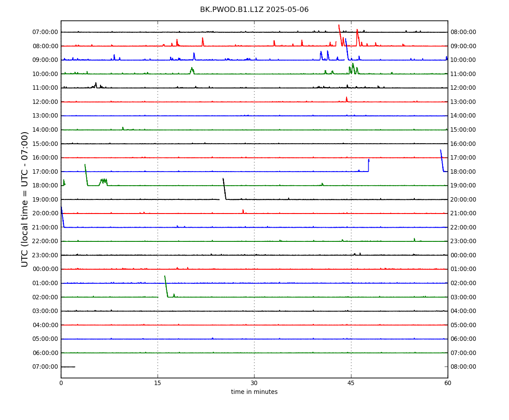Click the 04:00:00 UTC label on left axis

45,325
